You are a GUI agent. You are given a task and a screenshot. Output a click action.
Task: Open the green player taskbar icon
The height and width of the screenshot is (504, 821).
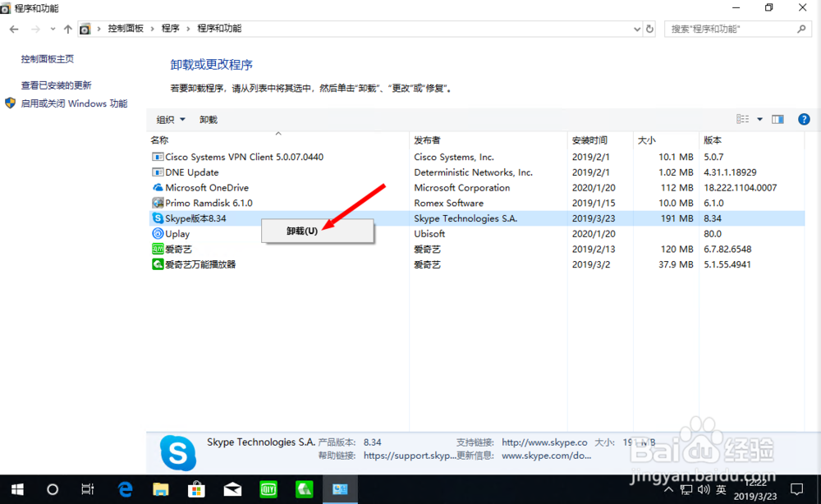(305, 489)
